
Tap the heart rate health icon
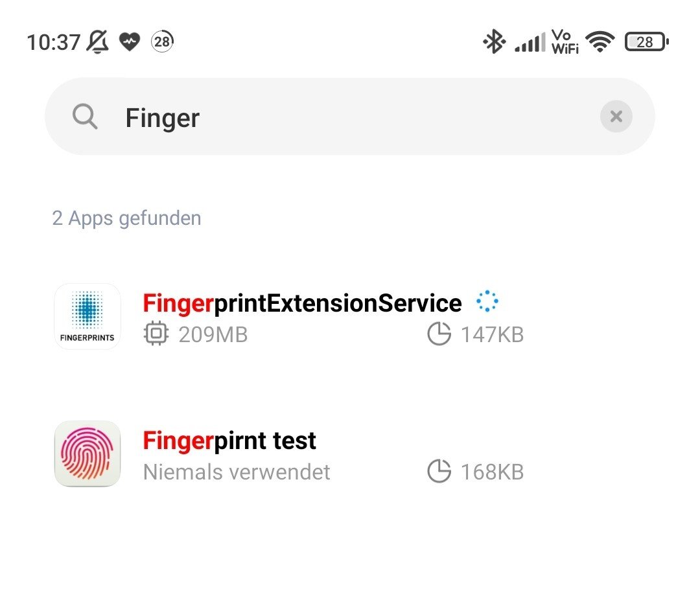click(x=130, y=42)
